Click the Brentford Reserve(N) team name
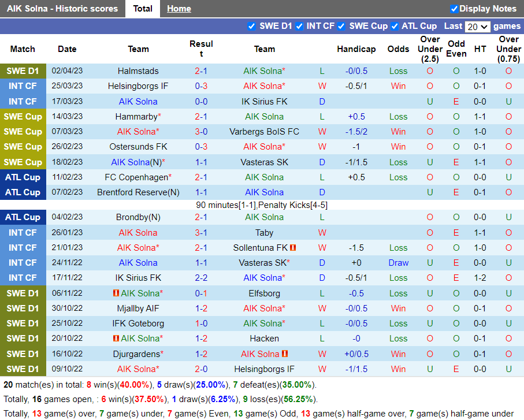The width and height of the screenshot is (524, 420). tap(138, 192)
